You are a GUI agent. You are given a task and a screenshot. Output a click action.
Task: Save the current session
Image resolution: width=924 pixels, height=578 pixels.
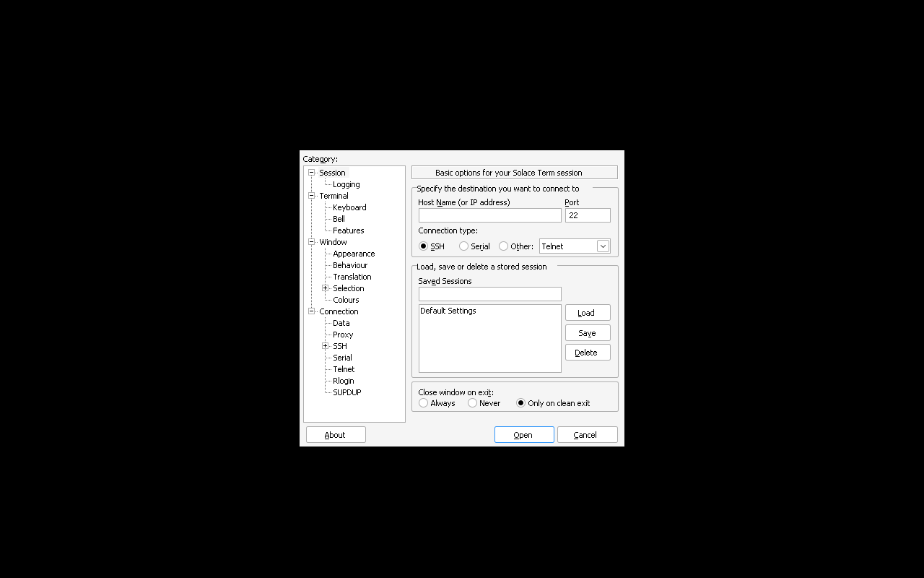[x=588, y=333]
